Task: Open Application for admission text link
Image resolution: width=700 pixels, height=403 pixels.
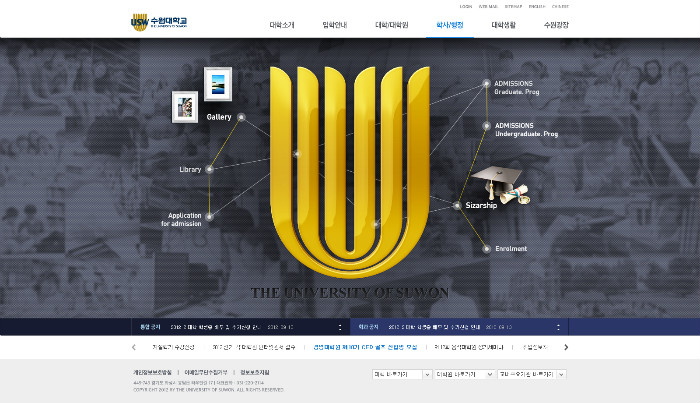Action: (181, 220)
